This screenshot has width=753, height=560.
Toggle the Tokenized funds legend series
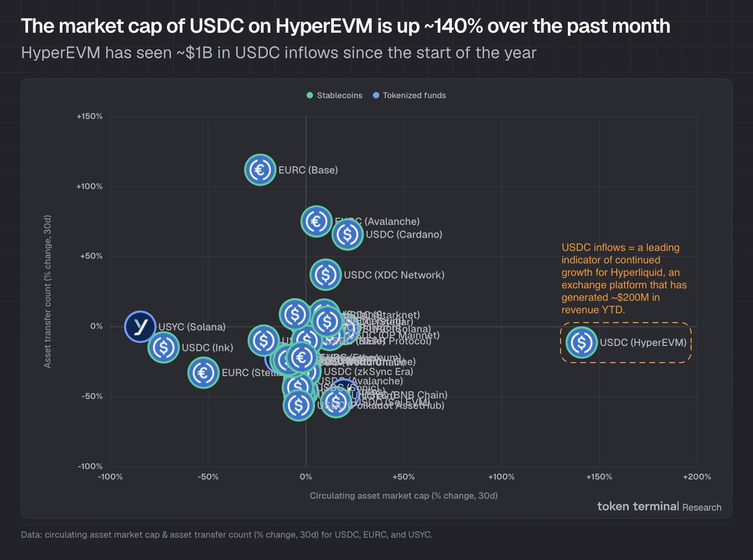point(414,95)
